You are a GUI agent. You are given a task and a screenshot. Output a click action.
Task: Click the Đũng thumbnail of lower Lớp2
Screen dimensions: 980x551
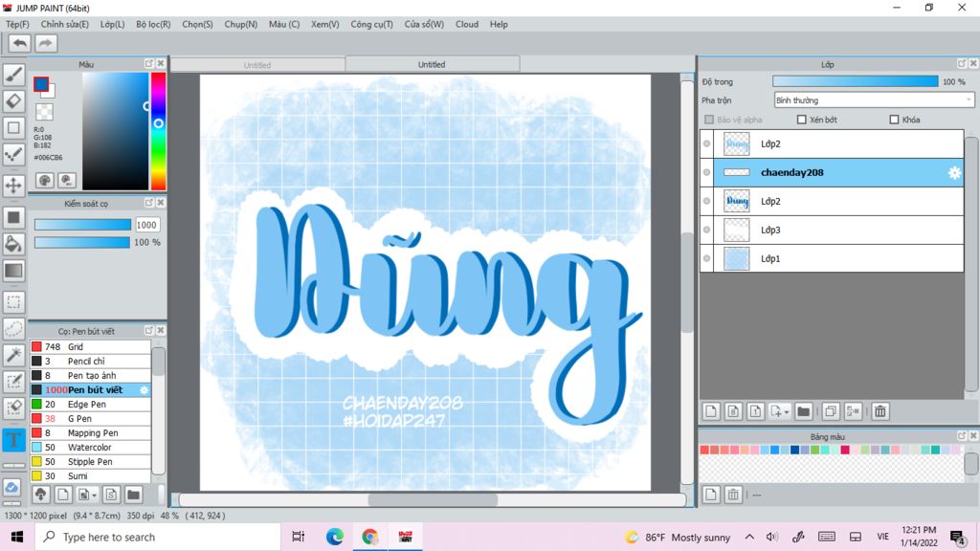click(x=736, y=201)
